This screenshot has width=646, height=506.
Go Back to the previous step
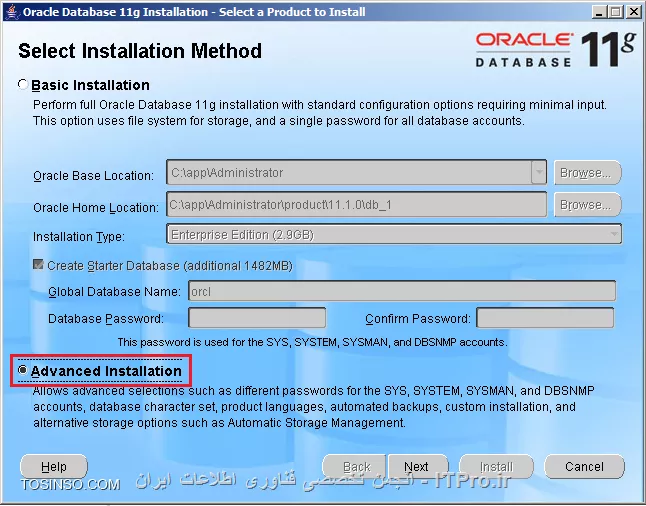354,466
